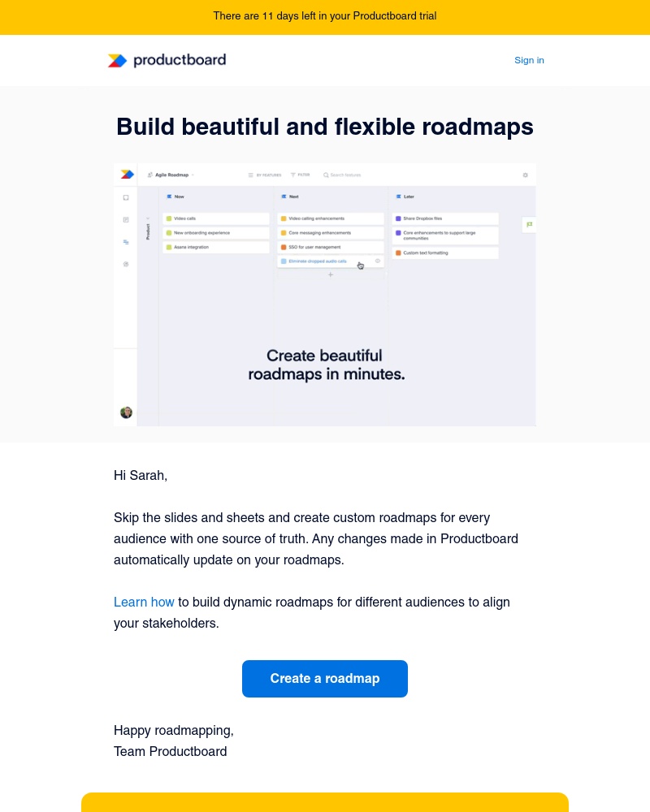The image size is (650, 812).
Task: Collapse the Product row using its chevron
Action: [147, 218]
